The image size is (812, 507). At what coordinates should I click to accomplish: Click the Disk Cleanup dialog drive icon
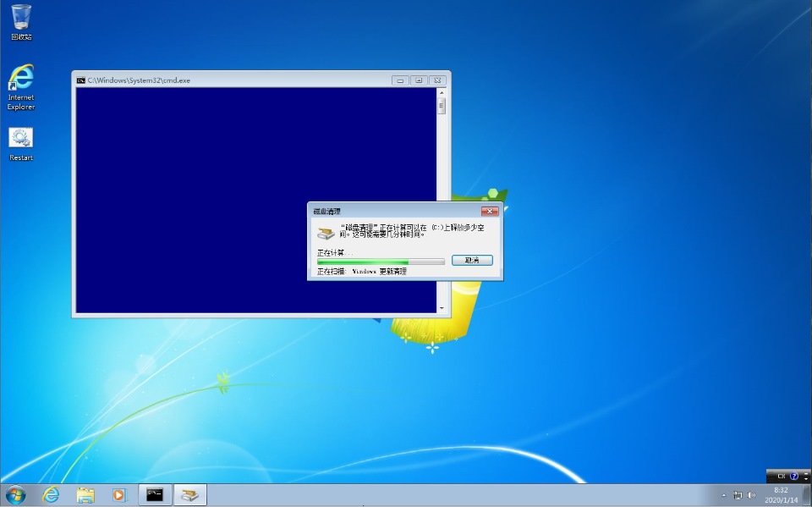point(326,233)
